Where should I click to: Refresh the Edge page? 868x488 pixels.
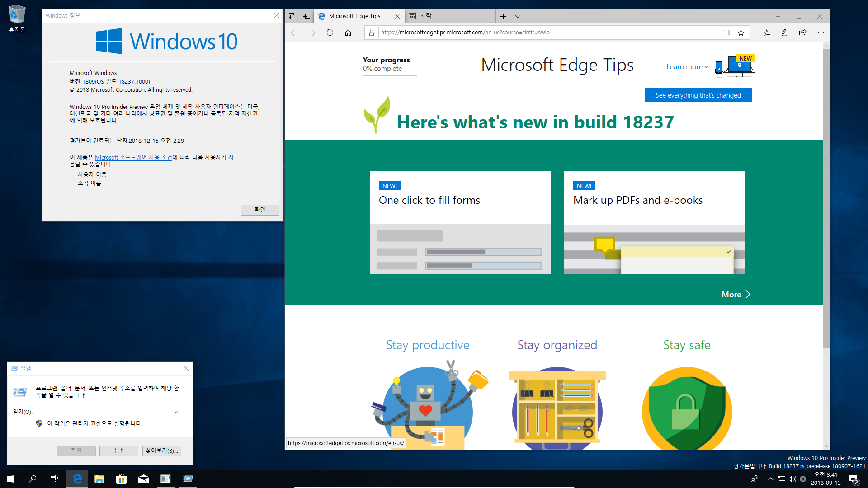[x=330, y=33]
